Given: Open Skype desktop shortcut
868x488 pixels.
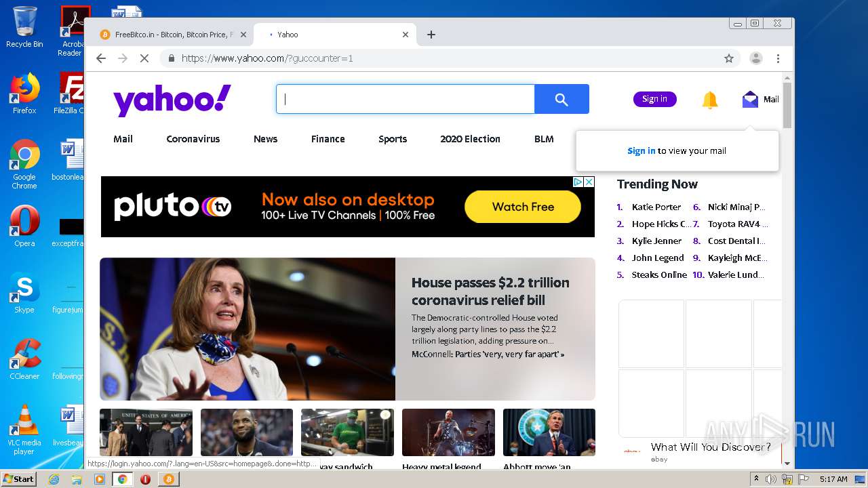Looking at the screenshot, I should 24,292.
